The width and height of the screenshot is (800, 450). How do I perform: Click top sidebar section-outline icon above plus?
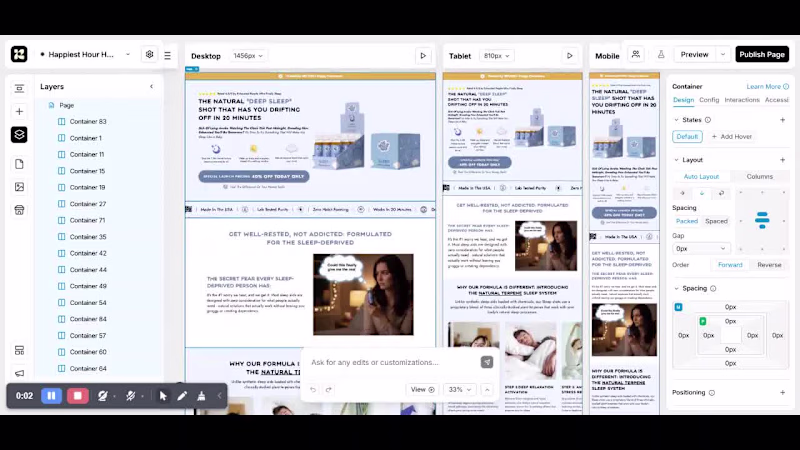point(19,88)
